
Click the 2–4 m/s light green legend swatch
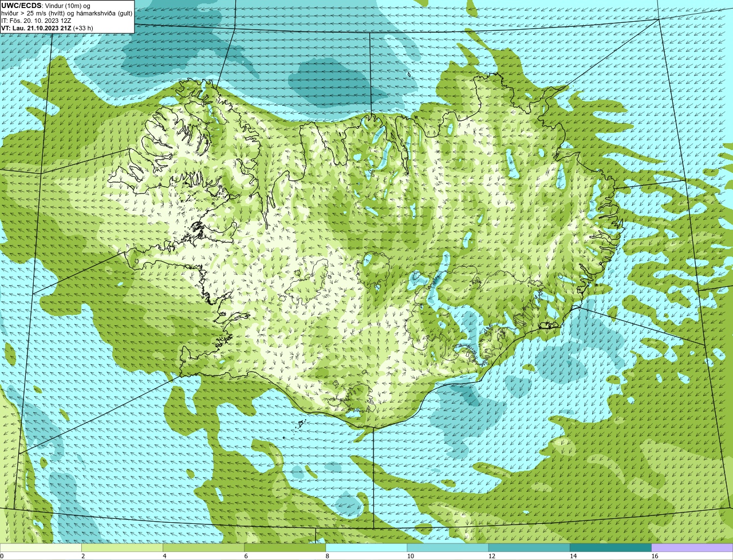click(122, 547)
